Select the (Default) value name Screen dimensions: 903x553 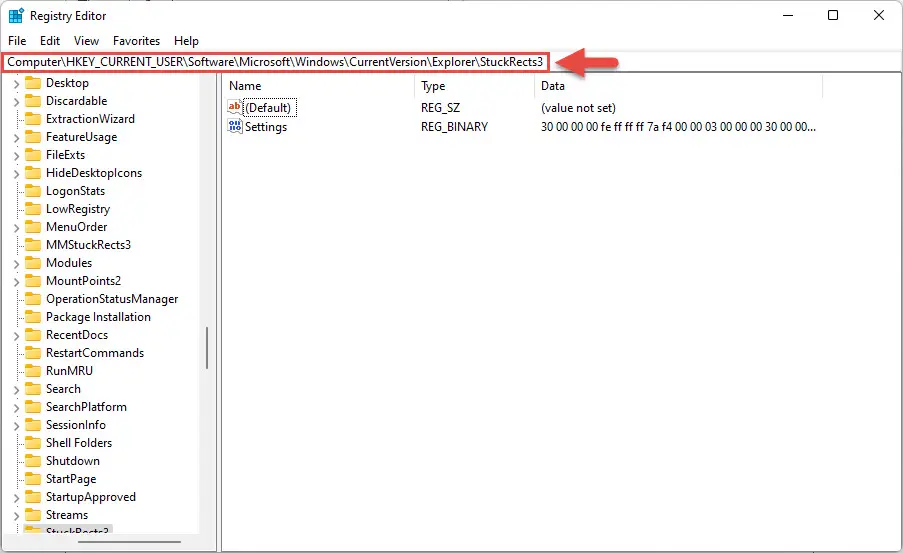click(269, 108)
